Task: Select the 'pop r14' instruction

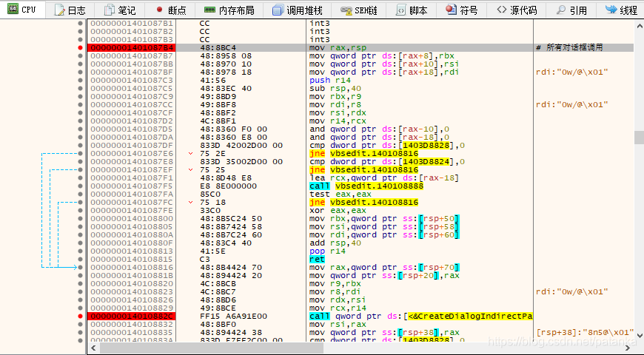Action: (327, 251)
